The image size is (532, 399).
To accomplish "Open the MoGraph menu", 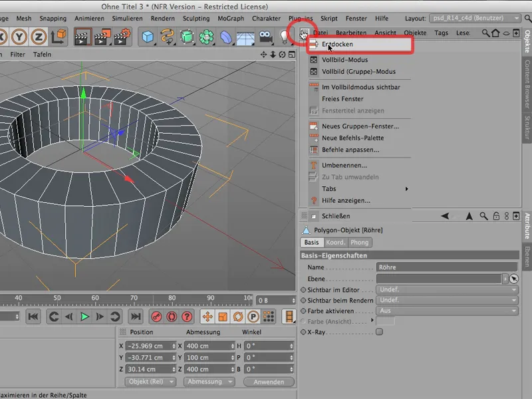I will pos(231,19).
